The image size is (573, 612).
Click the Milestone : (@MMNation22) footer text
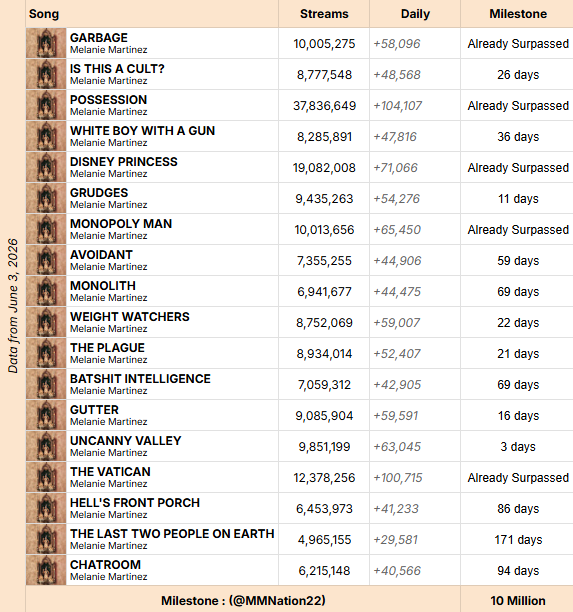click(243, 601)
